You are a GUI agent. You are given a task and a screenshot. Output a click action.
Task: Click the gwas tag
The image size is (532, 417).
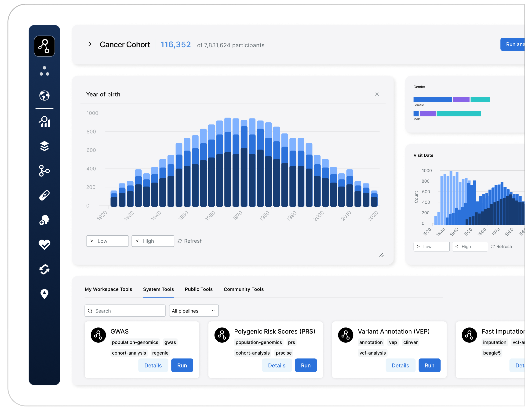tap(170, 342)
